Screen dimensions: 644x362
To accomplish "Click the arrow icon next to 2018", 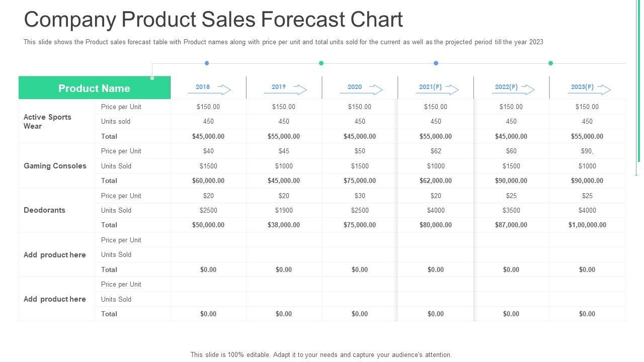I will (222, 89).
